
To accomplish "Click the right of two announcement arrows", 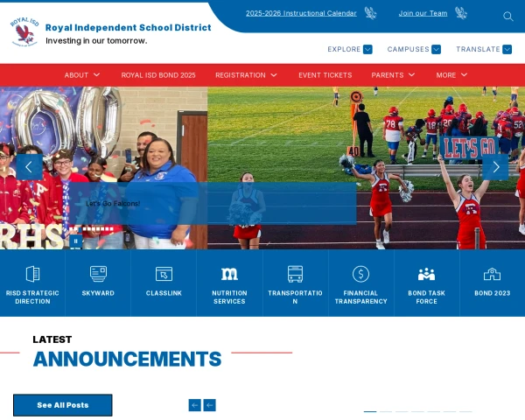I will tap(210, 405).
